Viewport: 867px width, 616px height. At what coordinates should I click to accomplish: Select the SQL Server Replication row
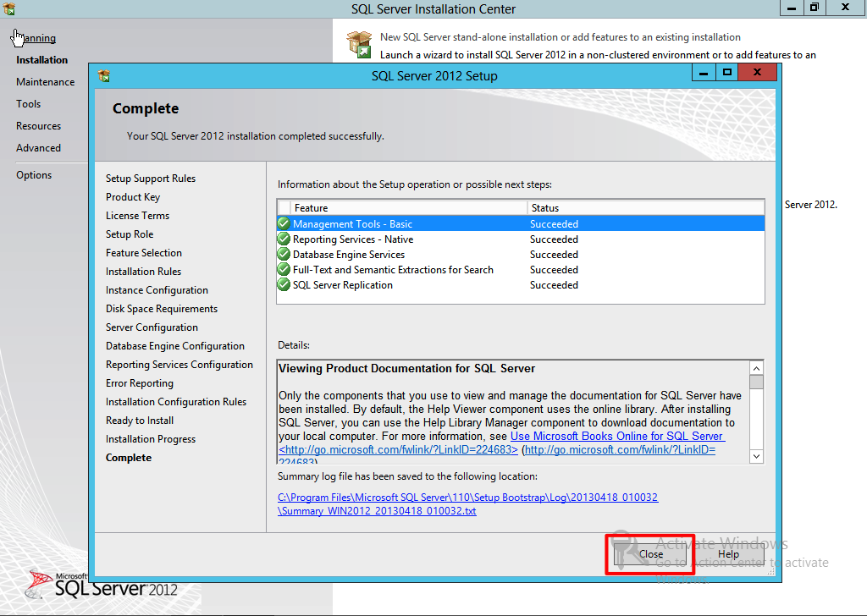521,285
